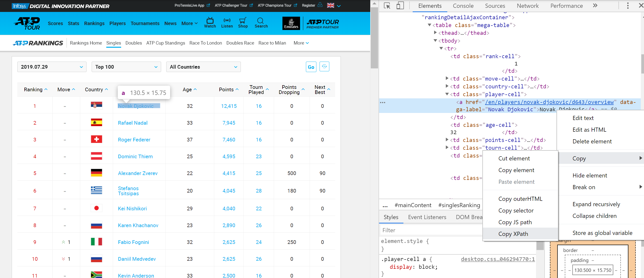
Task: Expand the thead node in the DOM tree
Action: point(435,33)
